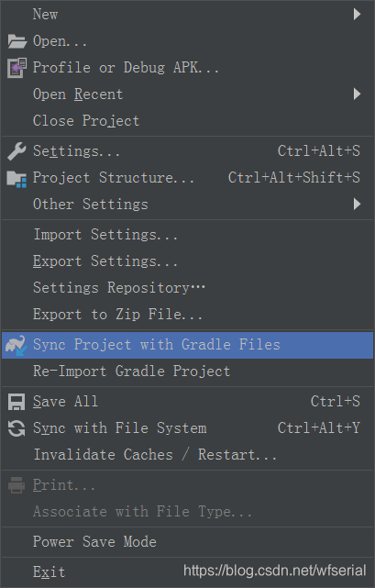Open the blog.csdn.net/wfserial watermark link
Viewport: 375px width, 588px height.
point(274,571)
